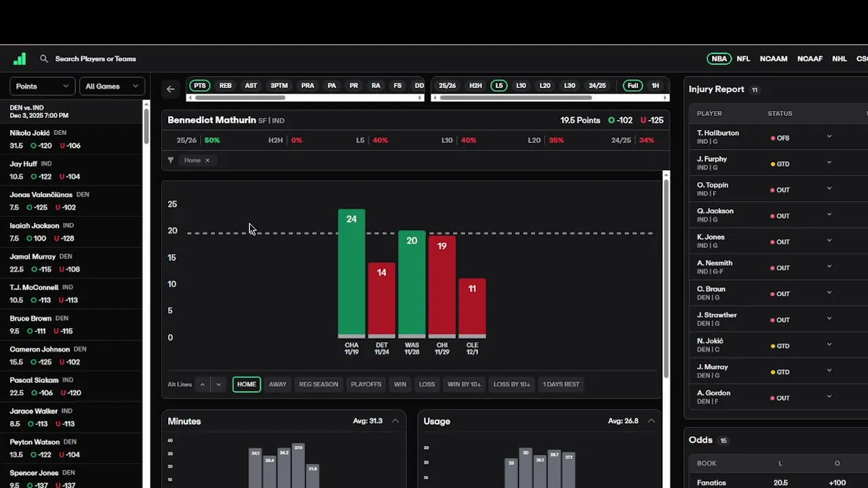This screenshot has height=488, width=868.
Task: Toggle the HOME split filter
Action: click(247, 384)
